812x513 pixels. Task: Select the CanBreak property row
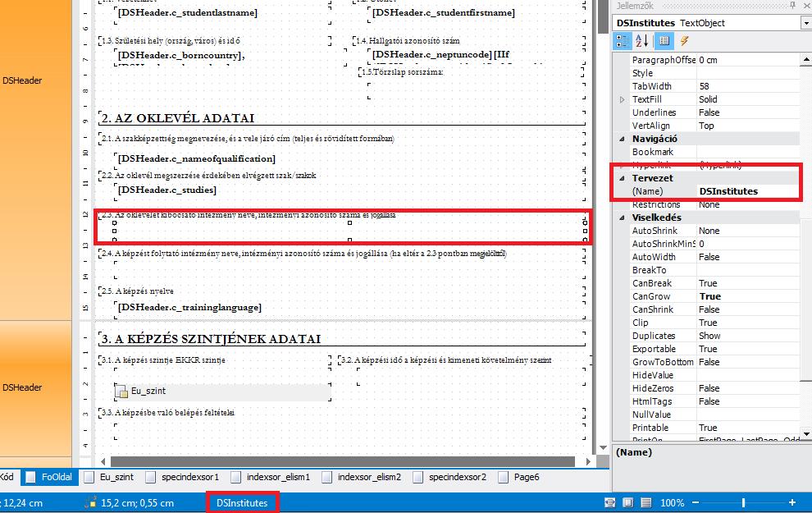point(714,283)
